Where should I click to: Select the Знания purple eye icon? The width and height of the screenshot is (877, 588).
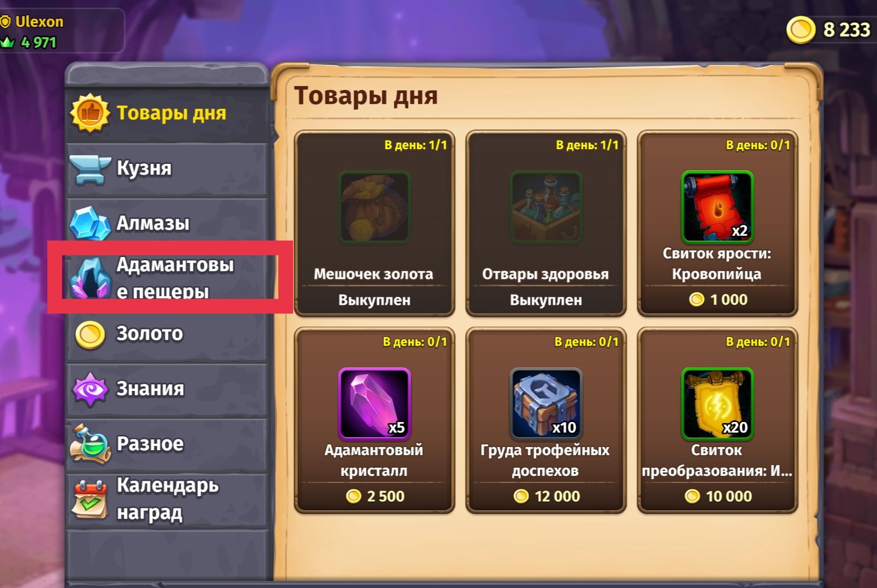click(x=90, y=389)
